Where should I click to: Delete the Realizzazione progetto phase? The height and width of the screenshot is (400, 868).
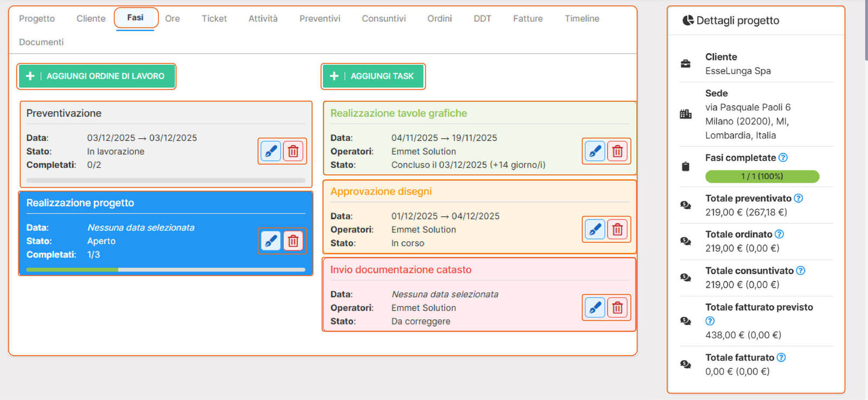pyautogui.click(x=293, y=241)
